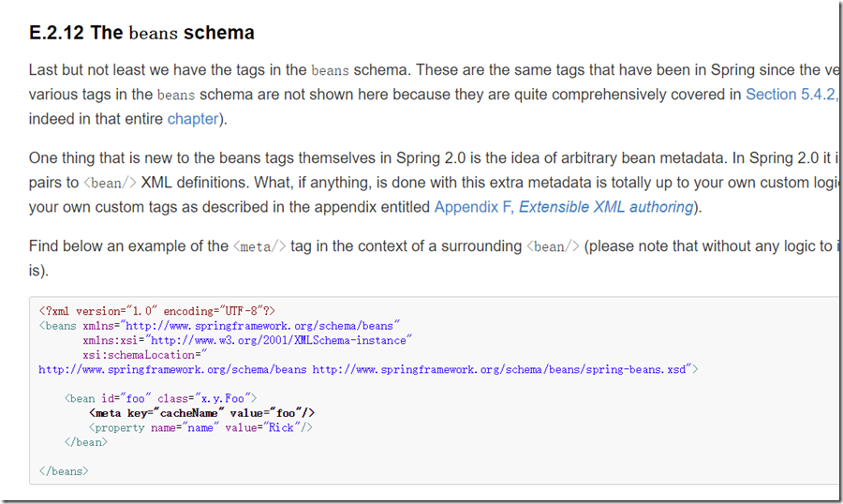Click the paragraph starting 'Find below an example'
This screenshot has height=504, width=843.
tap(434, 259)
